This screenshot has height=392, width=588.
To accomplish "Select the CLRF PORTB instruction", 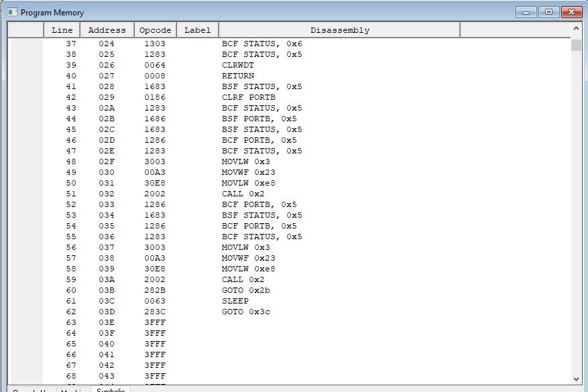I will point(249,97).
